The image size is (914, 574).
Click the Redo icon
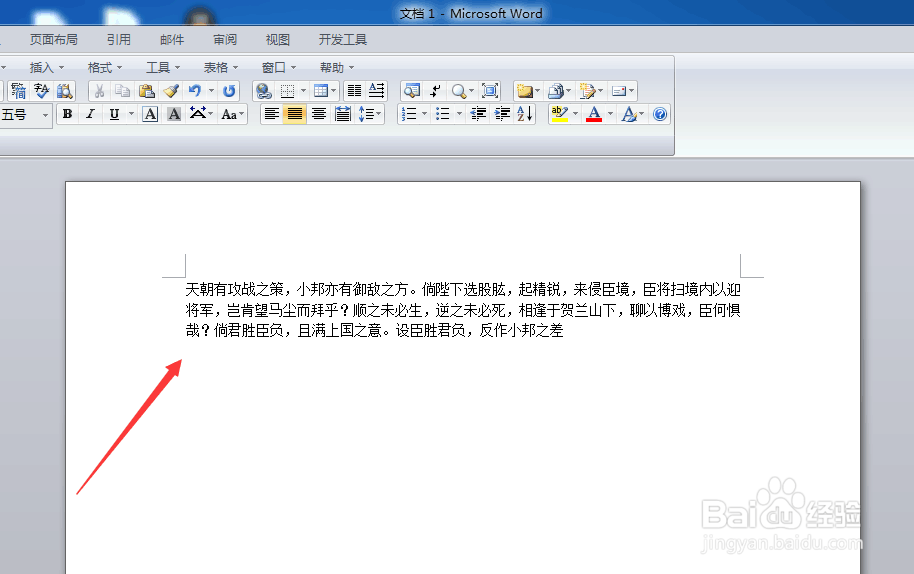pyautogui.click(x=229, y=91)
